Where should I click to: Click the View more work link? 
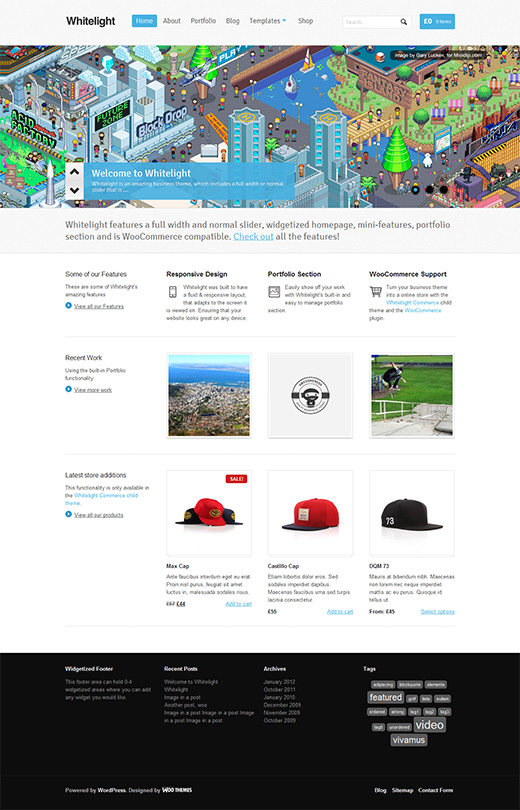click(93, 390)
